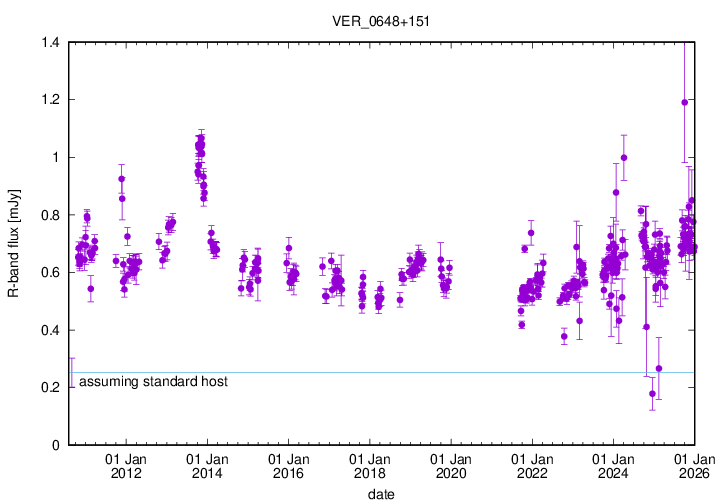Click the '01 Jan 2018' x-axis tick label
Image resolution: width=720 pixels, height=504 pixels.
coord(369,466)
